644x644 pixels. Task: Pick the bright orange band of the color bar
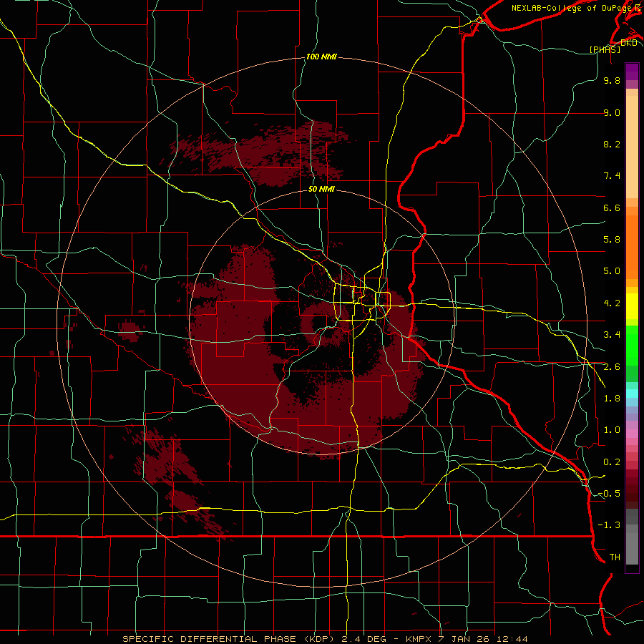click(632, 246)
